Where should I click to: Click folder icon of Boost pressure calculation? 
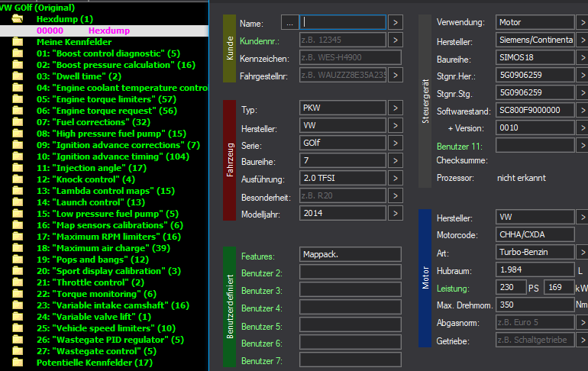(x=18, y=65)
